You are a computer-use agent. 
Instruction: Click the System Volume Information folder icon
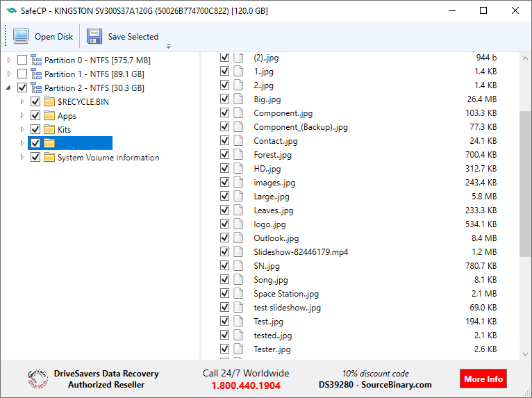[x=49, y=158]
